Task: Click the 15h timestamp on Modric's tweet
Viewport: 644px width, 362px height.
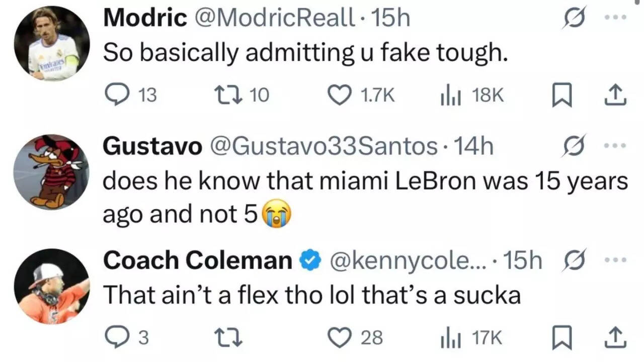Action: click(x=392, y=18)
